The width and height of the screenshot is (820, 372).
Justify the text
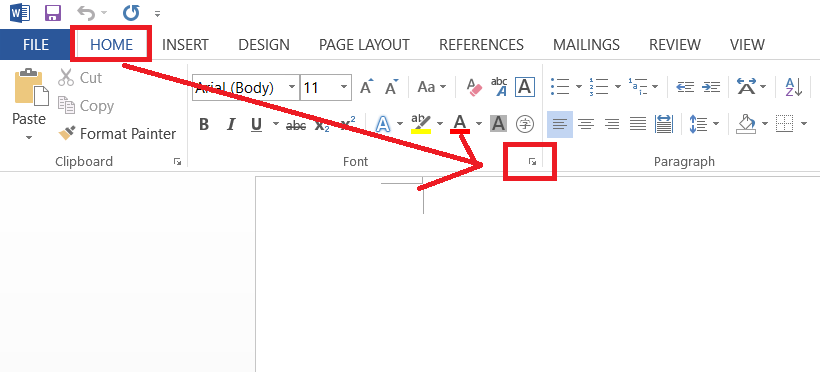click(x=637, y=125)
